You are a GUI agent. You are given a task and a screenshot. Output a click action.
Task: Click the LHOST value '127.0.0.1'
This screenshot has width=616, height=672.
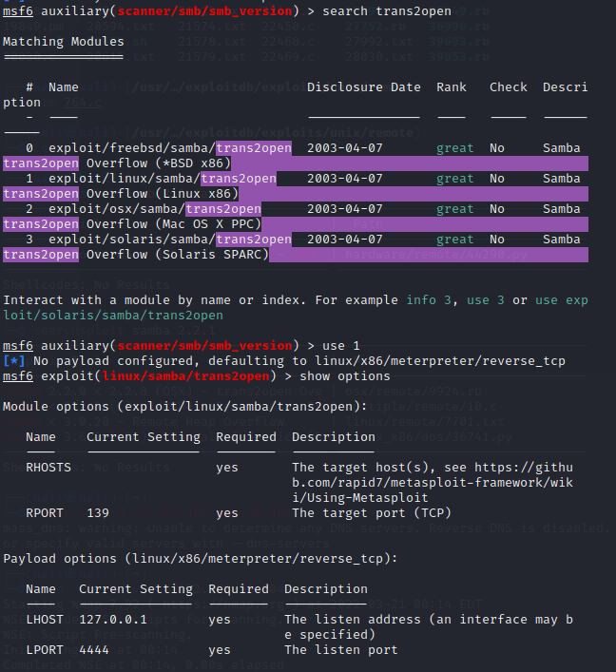tap(113, 620)
